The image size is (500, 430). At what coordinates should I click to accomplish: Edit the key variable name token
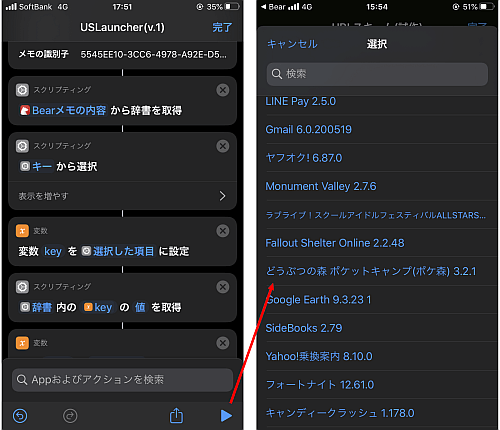point(53,251)
